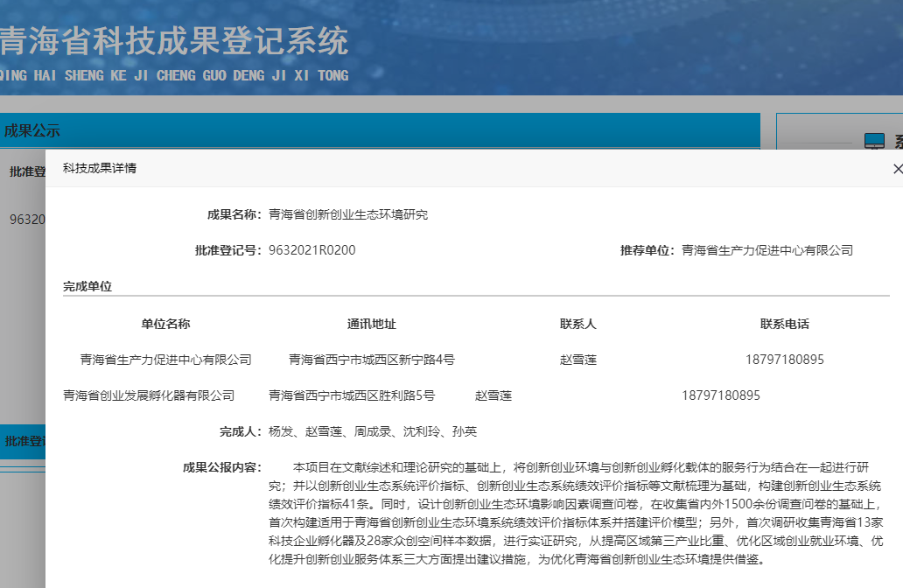Click the 科技成果详情 dialog title
The width and height of the screenshot is (903, 588).
point(99,168)
